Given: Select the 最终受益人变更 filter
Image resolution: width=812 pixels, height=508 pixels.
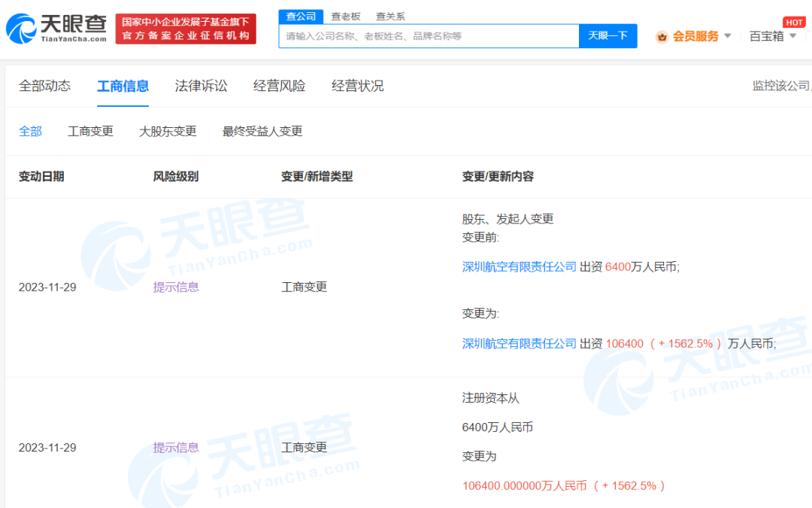Looking at the screenshot, I should [x=262, y=132].
